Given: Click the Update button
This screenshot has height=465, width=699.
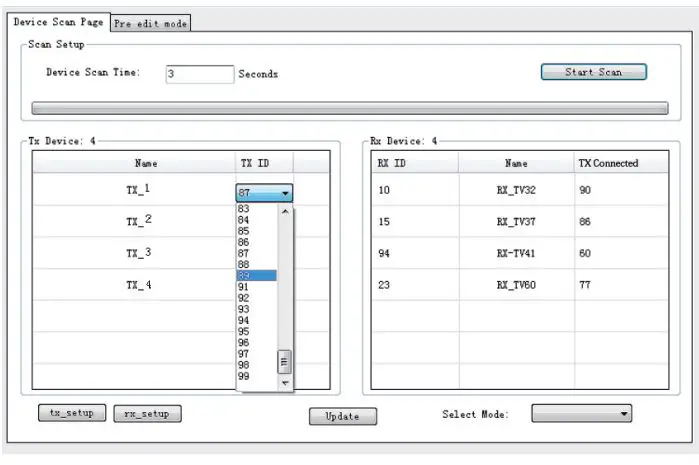Looking at the screenshot, I should pos(343,416).
